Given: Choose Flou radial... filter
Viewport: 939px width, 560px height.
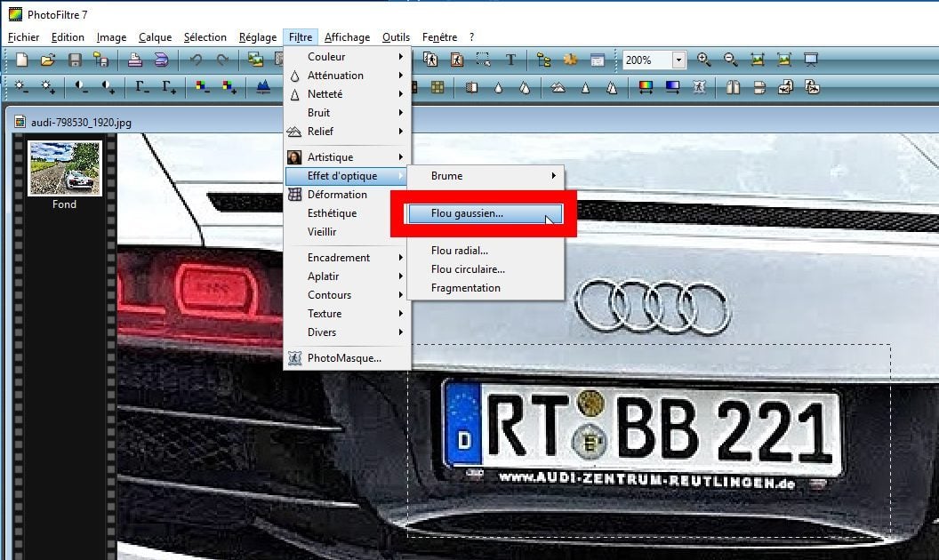Looking at the screenshot, I should click(486, 251).
